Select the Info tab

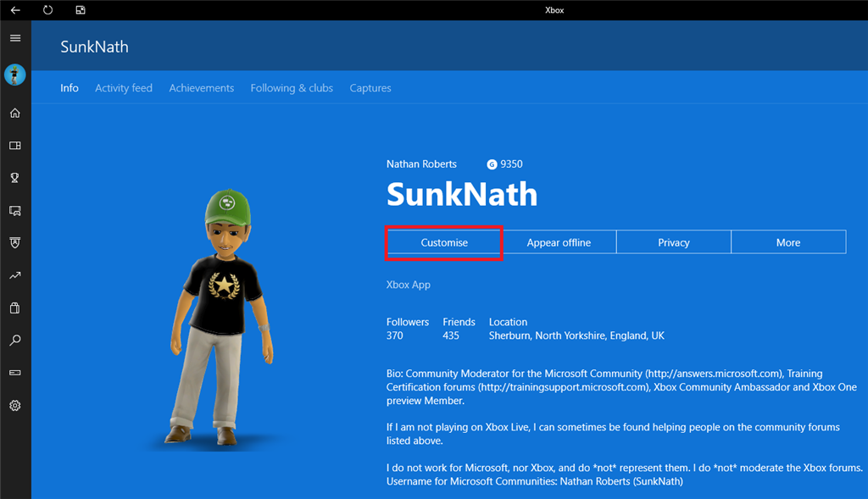pos(70,88)
